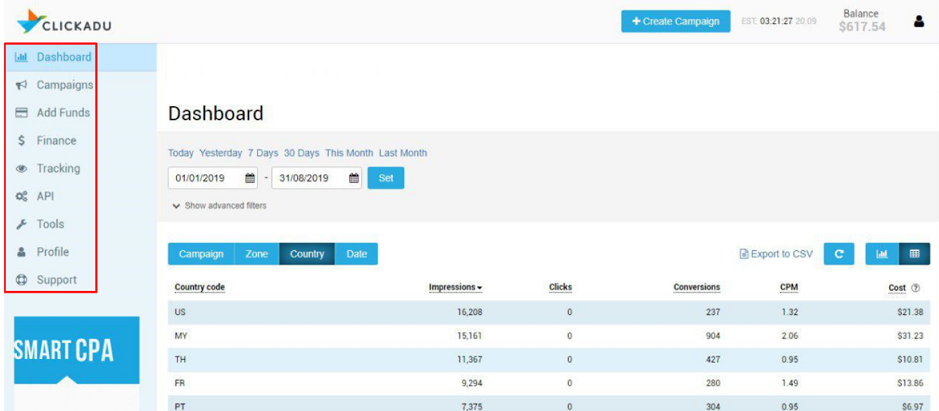Open Campaigns in the sidebar
939x411 pixels.
[65, 85]
